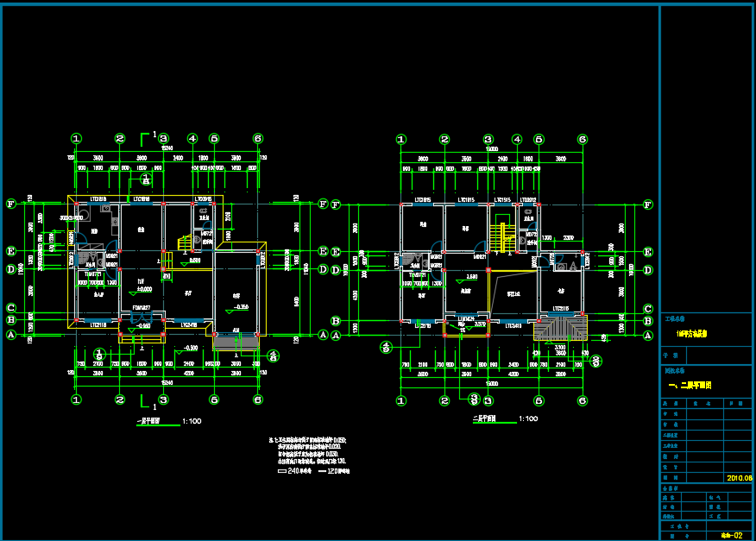756x541 pixels.
Task: Select detail callout 4 beside the garage steps
Action: click(273, 355)
